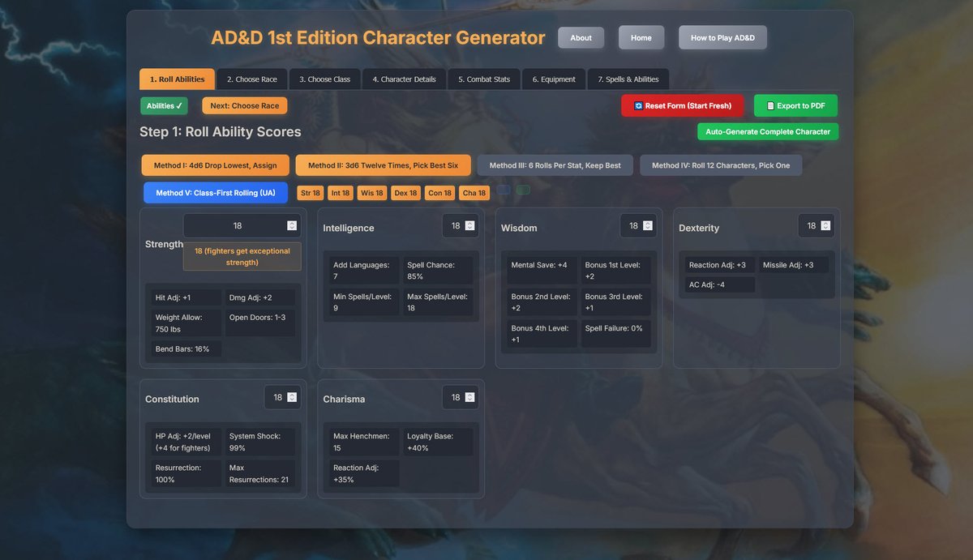Viewport: 973px width, 560px height.
Task: Click the Str 18 rolled score chip
Action: click(x=311, y=193)
